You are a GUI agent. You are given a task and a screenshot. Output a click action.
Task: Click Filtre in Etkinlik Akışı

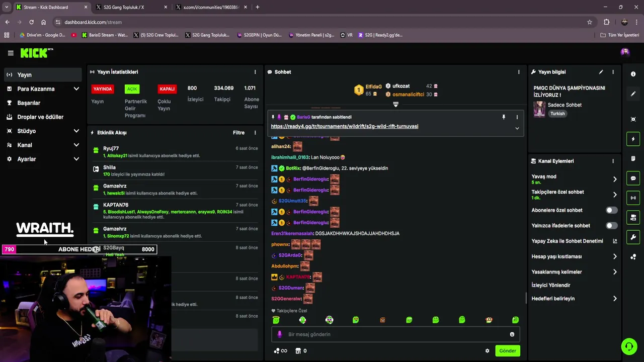pyautogui.click(x=238, y=133)
